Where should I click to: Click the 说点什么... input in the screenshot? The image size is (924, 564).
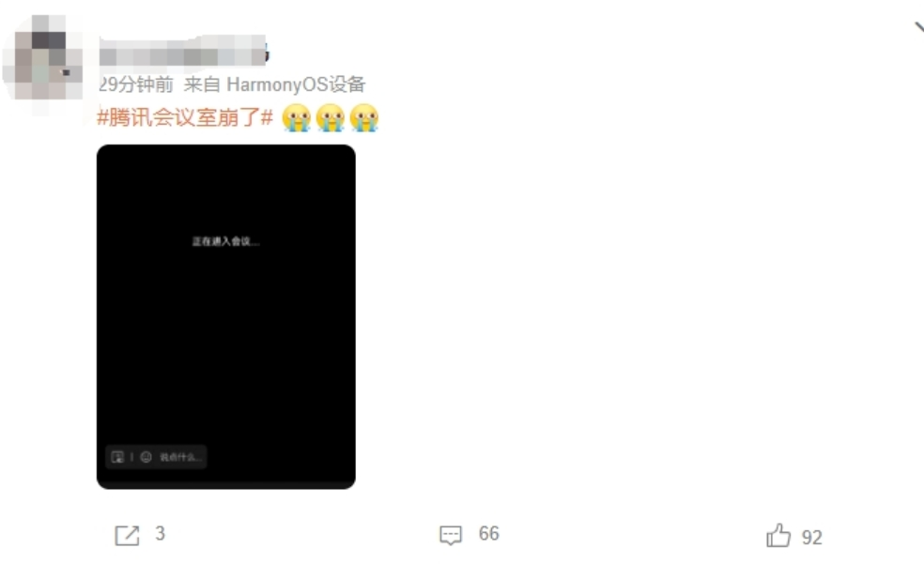[181, 457]
